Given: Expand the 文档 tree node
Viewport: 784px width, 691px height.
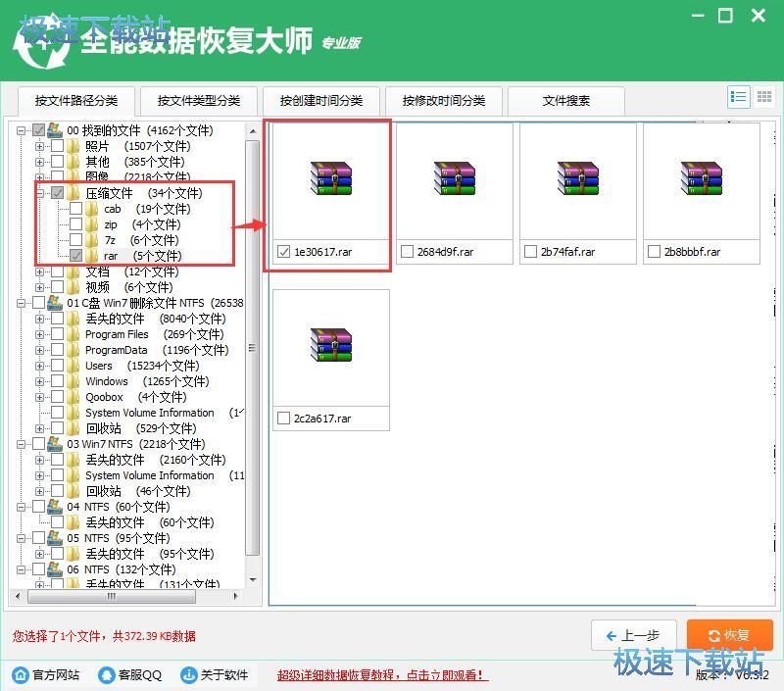Looking at the screenshot, I should [39, 271].
